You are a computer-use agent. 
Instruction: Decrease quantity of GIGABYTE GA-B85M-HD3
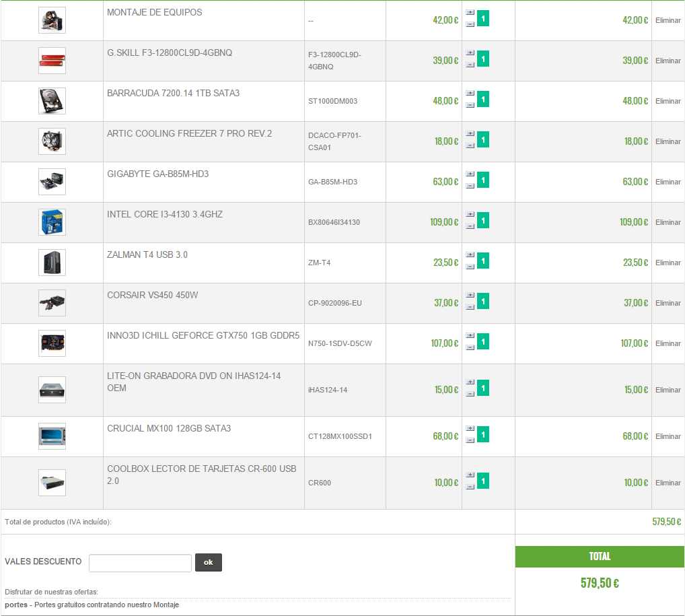[x=470, y=186]
